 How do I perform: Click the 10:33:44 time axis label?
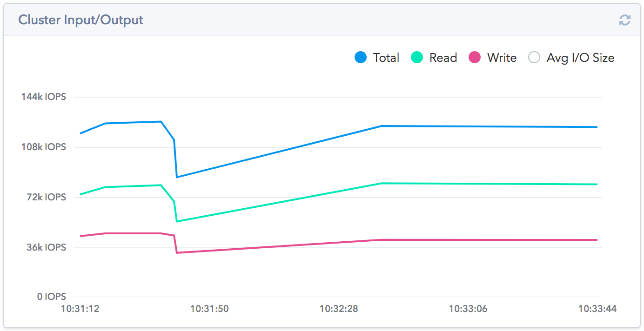point(597,309)
